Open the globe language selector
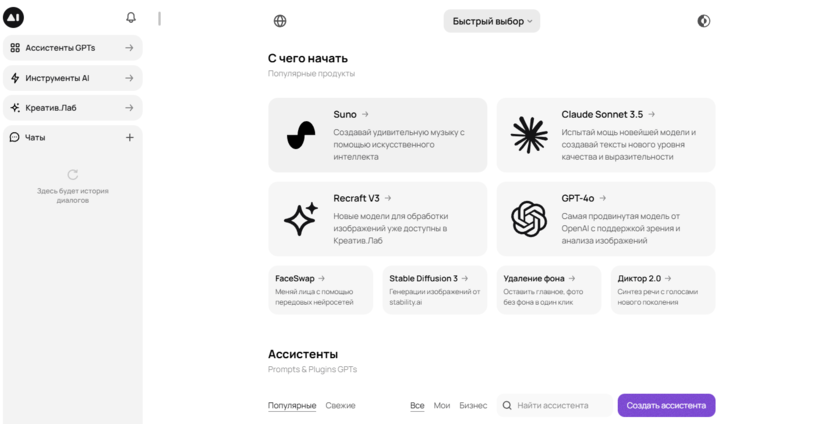The height and width of the screenshot is (424, 832). [280, 21]
